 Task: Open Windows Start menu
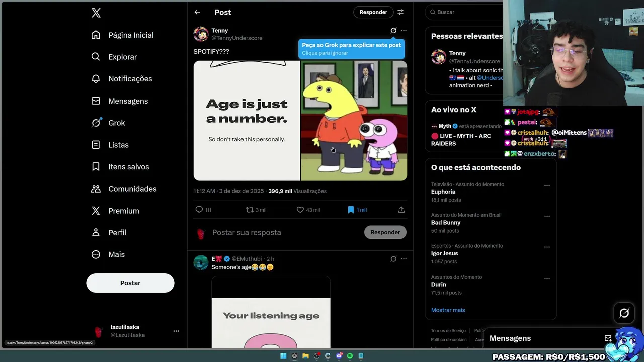pos(283,356)
